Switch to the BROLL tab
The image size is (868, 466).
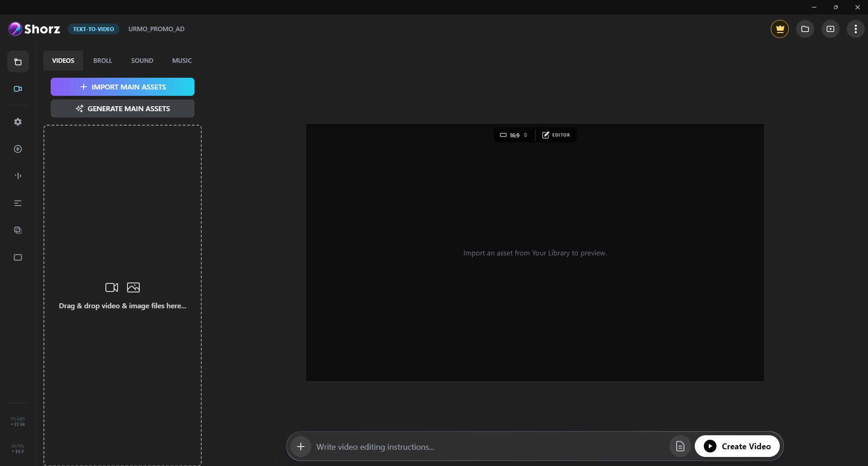click(103, 61)
